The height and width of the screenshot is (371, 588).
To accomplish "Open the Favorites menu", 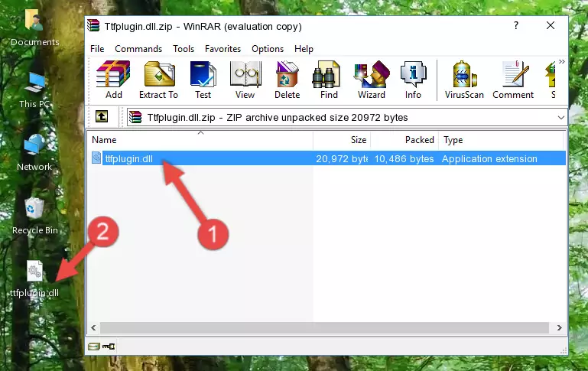I will coord(223,49).
